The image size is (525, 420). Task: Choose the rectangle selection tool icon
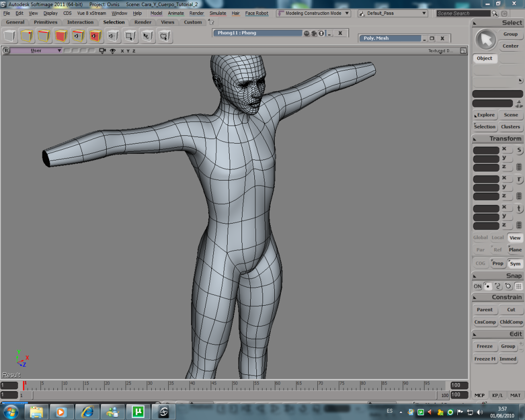(x=130, y=35)
